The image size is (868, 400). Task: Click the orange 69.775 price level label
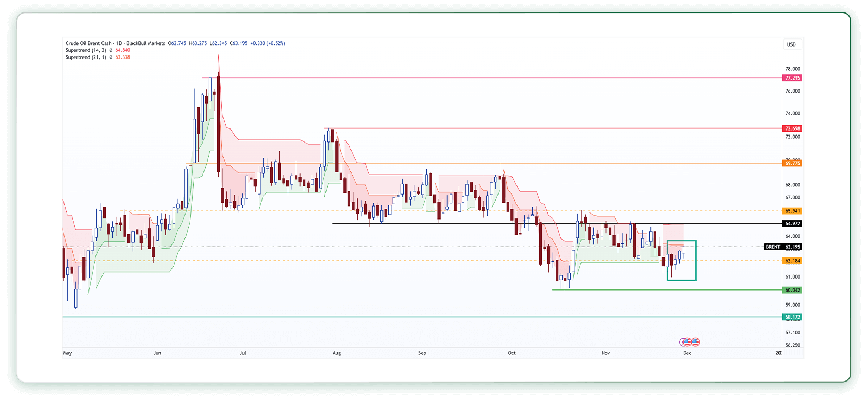click(793, 163)
